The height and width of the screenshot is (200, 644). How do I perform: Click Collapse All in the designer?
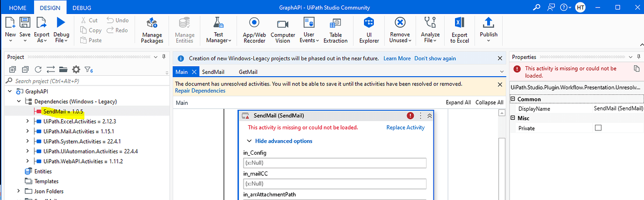[489, 102]
